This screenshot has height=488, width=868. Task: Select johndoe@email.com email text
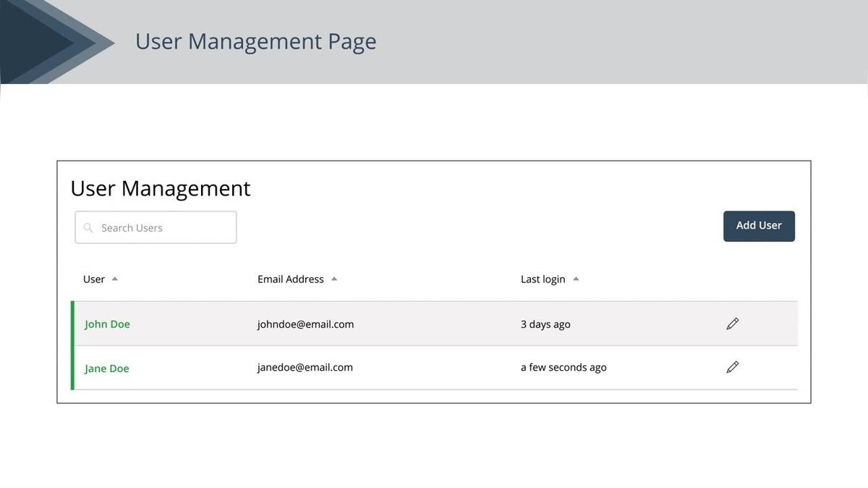[x=305, y=324]
